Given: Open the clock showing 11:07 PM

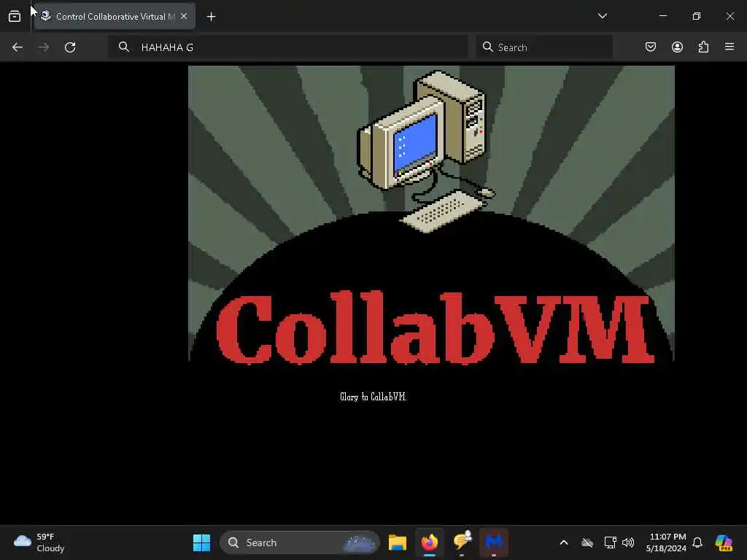Looking at the screenshot, I should [666, 542].
